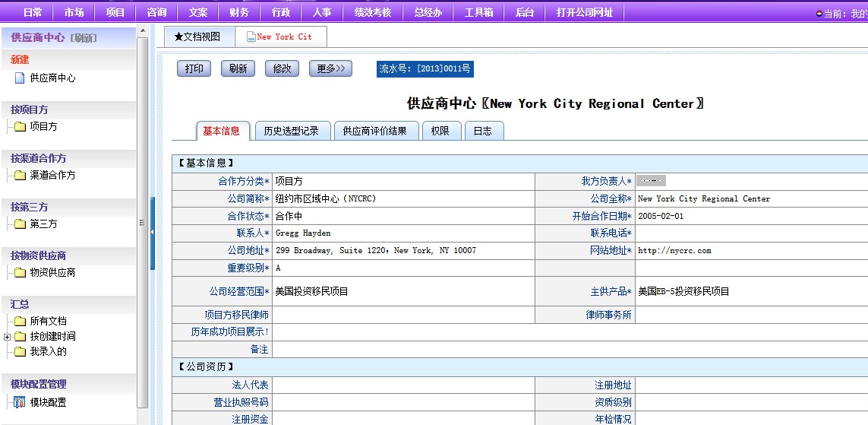Open the 咨询 menu
Image resolution: width=868 pixels, height=425 pixels.
point(156,12)
